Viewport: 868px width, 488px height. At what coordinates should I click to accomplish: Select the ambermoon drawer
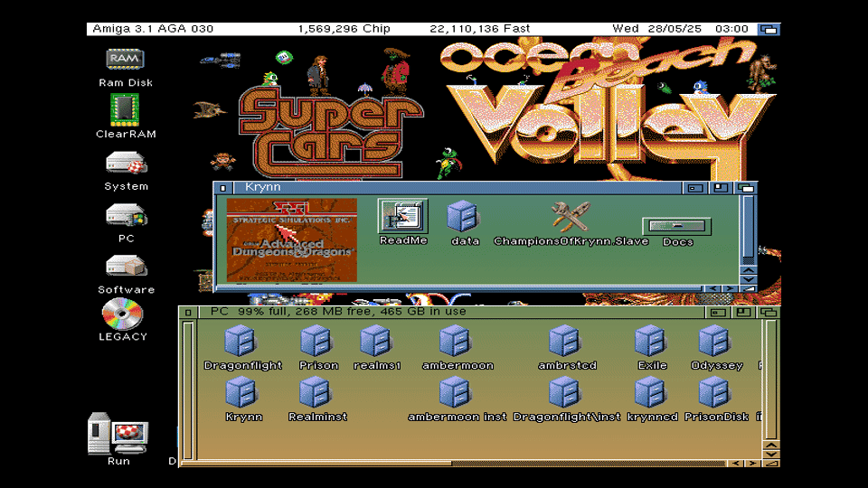[x=455, y=341]
